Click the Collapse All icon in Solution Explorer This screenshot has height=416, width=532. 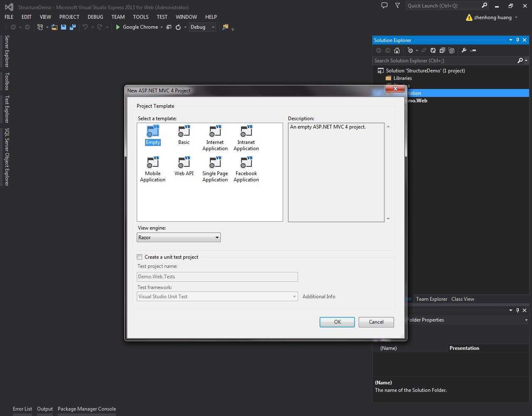(442, 50)
